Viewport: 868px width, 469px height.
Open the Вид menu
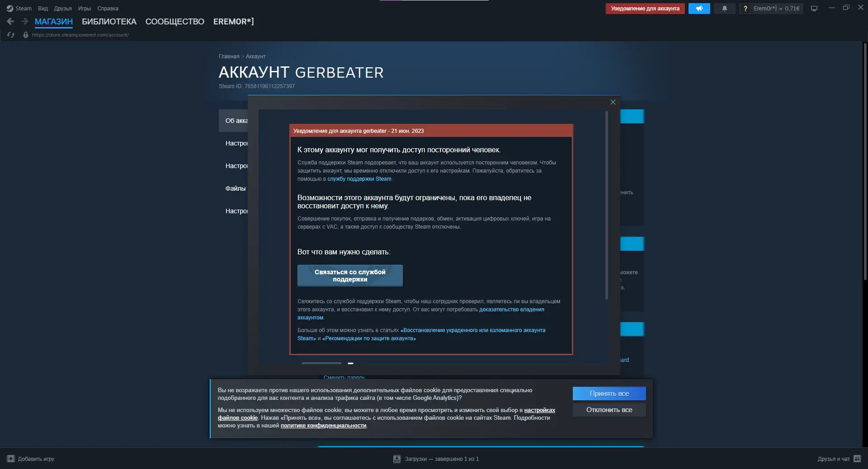pyautogui.click(x=43, y=9)
